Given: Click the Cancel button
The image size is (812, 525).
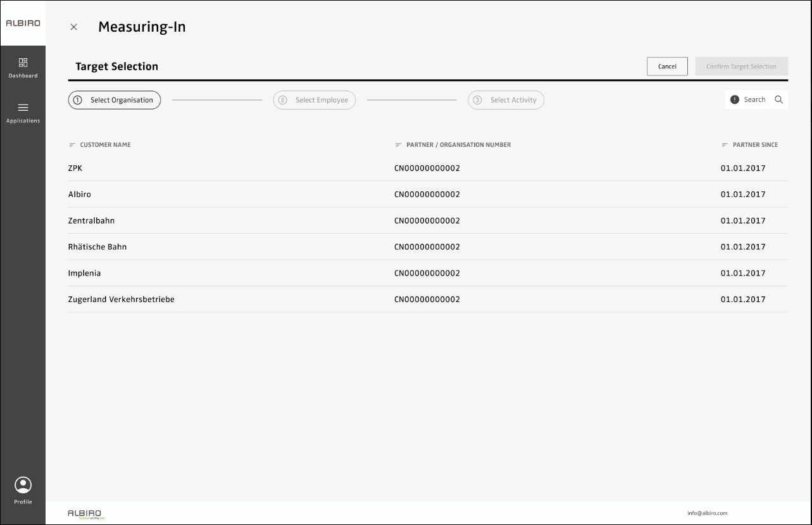Looking at the screenshot, I should tap(667, 66).
